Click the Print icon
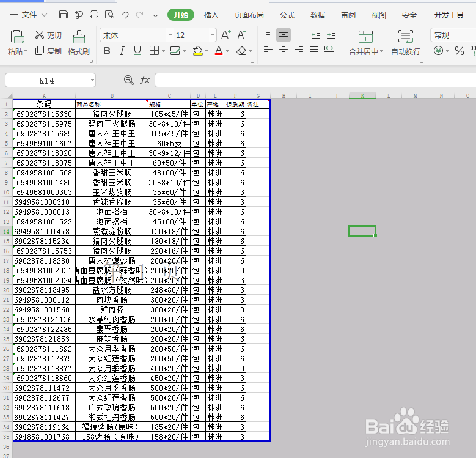 (x=94, y=14)
